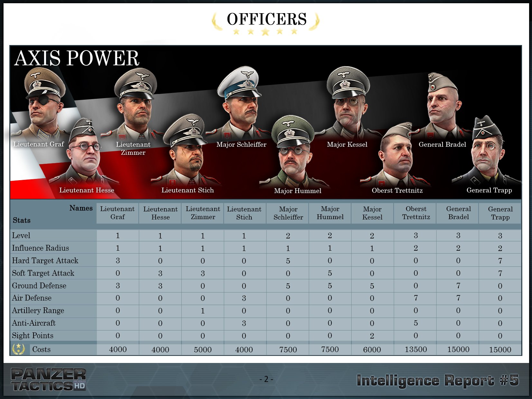
Task: Click Lieutenant Zimmer's Artillery Range value 1
Action: [203, 311]
